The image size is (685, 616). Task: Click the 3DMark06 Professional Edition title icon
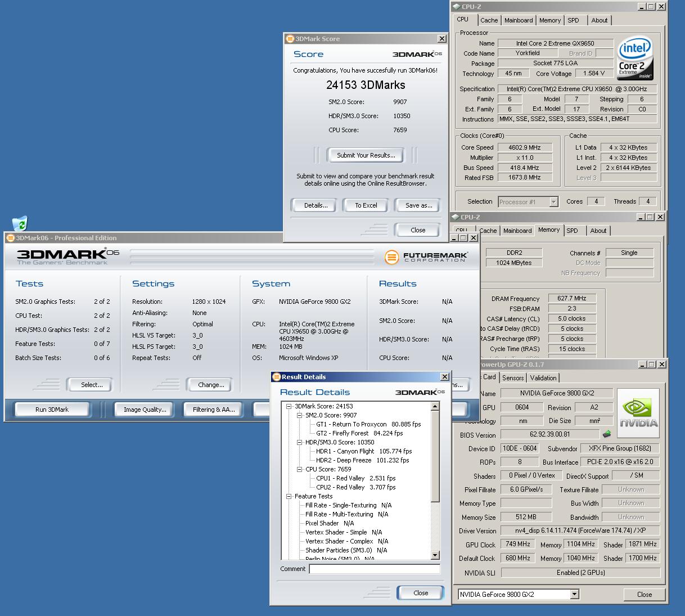pos(10,238)
